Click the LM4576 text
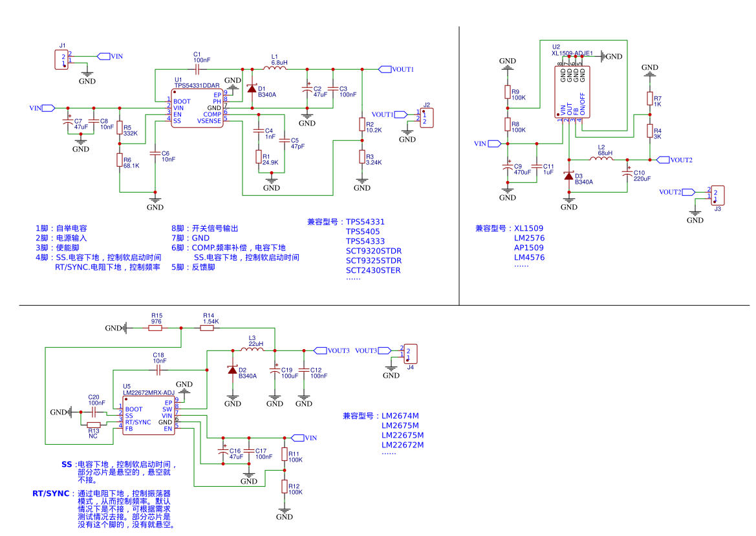This screenshot has width=756, height=536. click(x=530, y=257)
